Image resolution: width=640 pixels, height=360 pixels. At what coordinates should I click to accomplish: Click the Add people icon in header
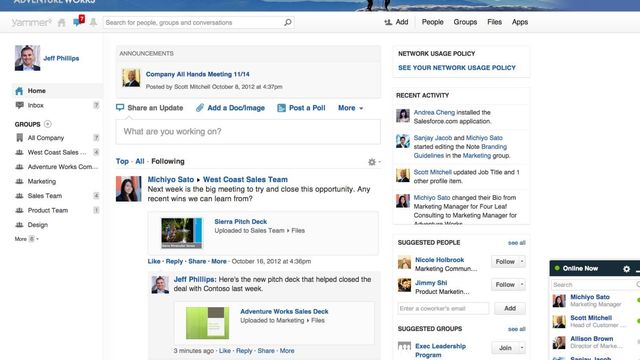pos(388,22)
